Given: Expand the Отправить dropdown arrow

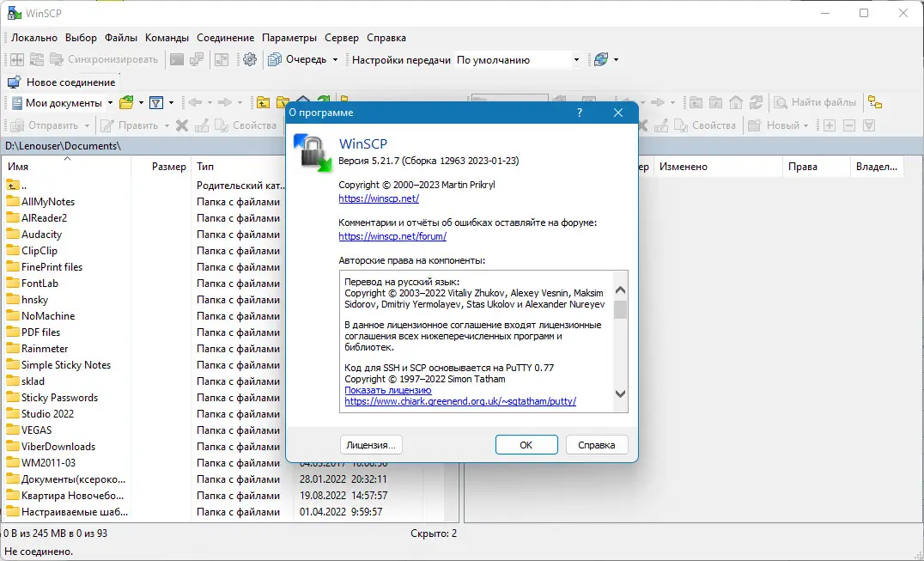Looking at the screenshot, I should [87, 125].
